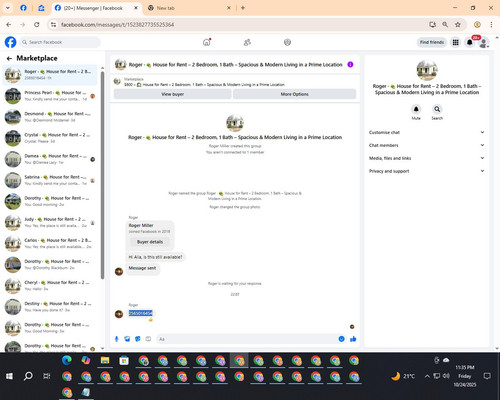Record a voice clip with microphone icon

click(116, 339)
